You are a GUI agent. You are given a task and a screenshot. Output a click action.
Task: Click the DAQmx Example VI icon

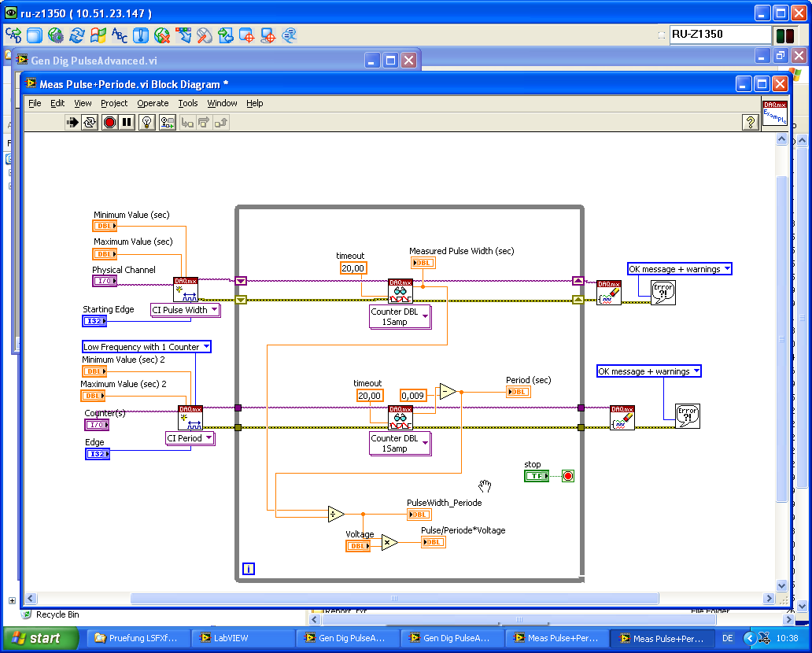tap(775, 113)
